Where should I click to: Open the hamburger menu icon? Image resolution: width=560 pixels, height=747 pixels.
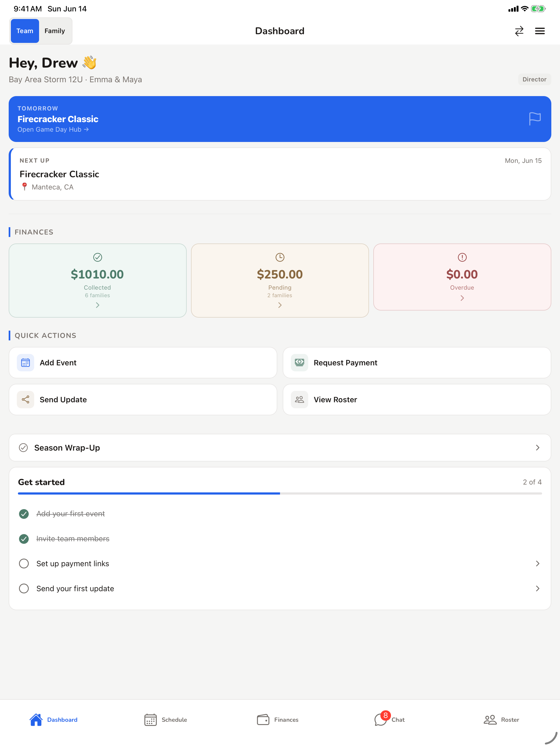tap(539, 31)
